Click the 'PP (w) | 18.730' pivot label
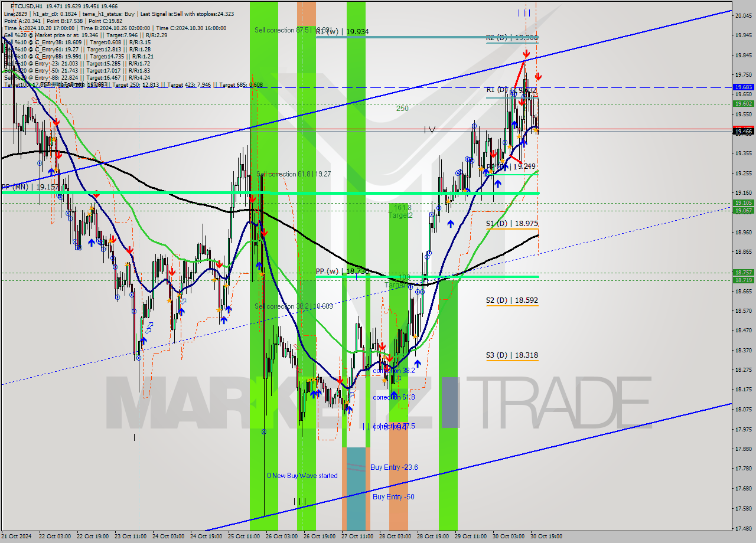This screenshot has height=543, width=756. point(343,271)
